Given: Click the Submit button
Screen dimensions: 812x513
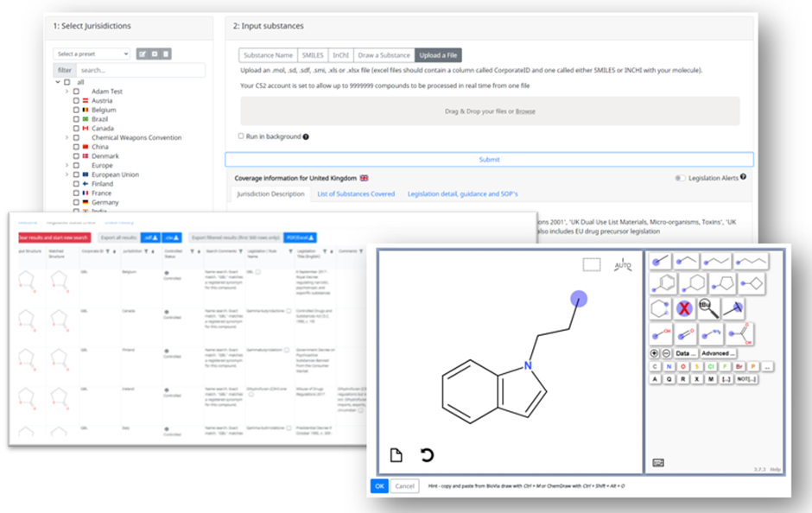Looking at the screenshot, I should point(491,159).
